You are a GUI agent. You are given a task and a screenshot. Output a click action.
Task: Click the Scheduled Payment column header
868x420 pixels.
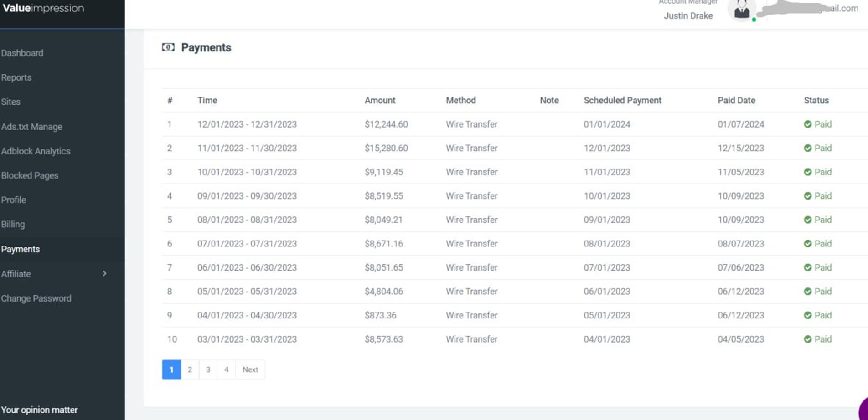[622, 100]
